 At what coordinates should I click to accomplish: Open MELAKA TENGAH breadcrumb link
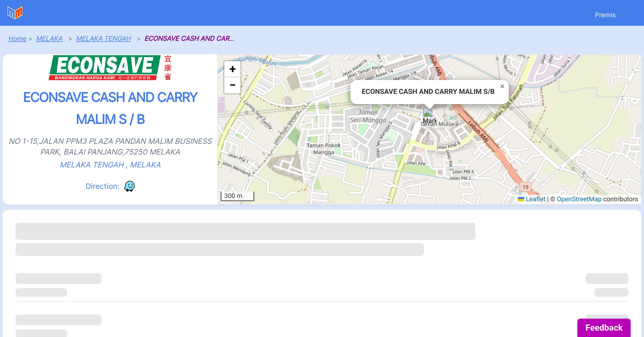[x=104, y=39]
